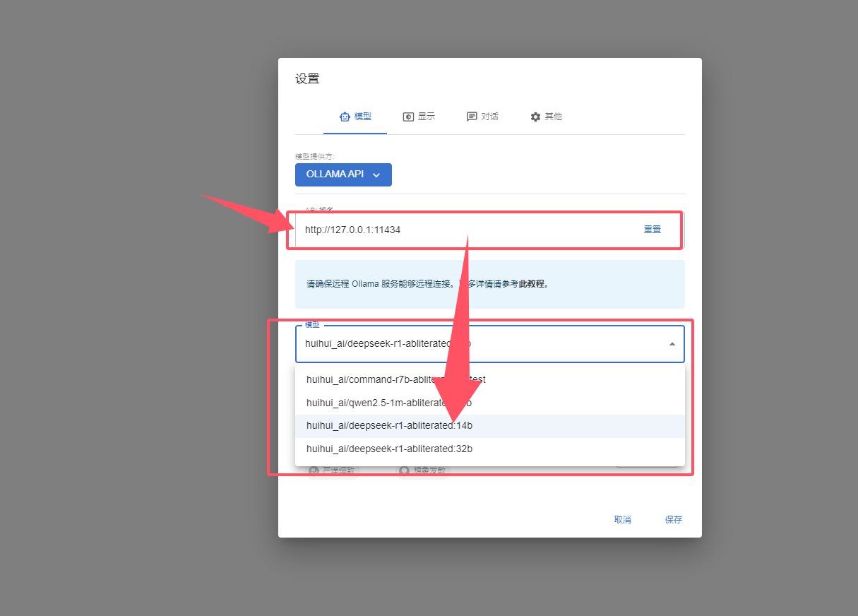
Task: Click the 保存 save button
Action: [x=674, y=519]
